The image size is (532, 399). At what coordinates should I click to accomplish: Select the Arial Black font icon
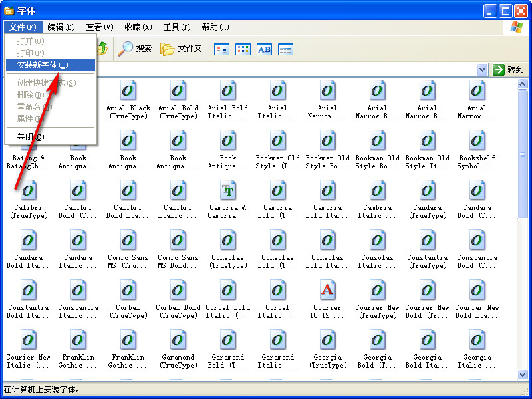click(x=128, y=91)
